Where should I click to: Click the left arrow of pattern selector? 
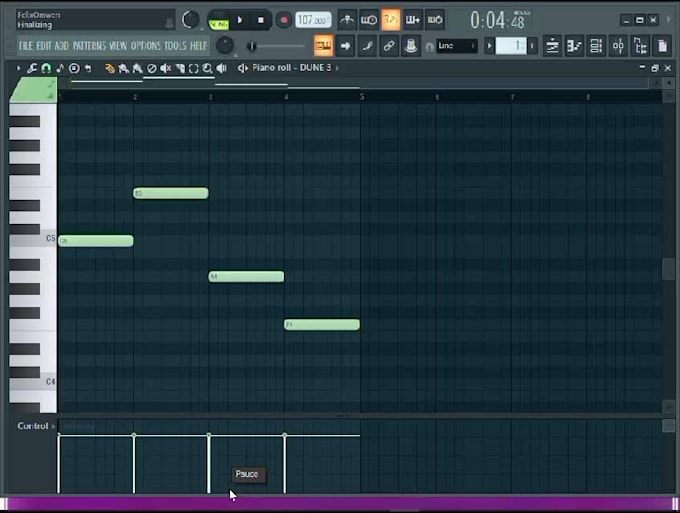click(489, 46)
